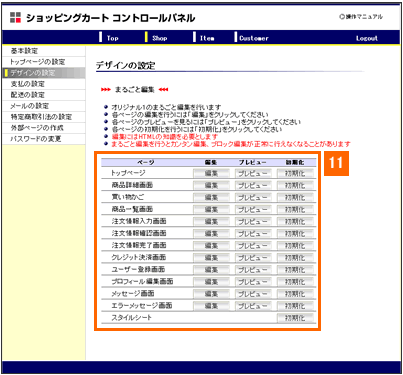
Task: Open メールの設定 in the sidebar
Action: 44,106
